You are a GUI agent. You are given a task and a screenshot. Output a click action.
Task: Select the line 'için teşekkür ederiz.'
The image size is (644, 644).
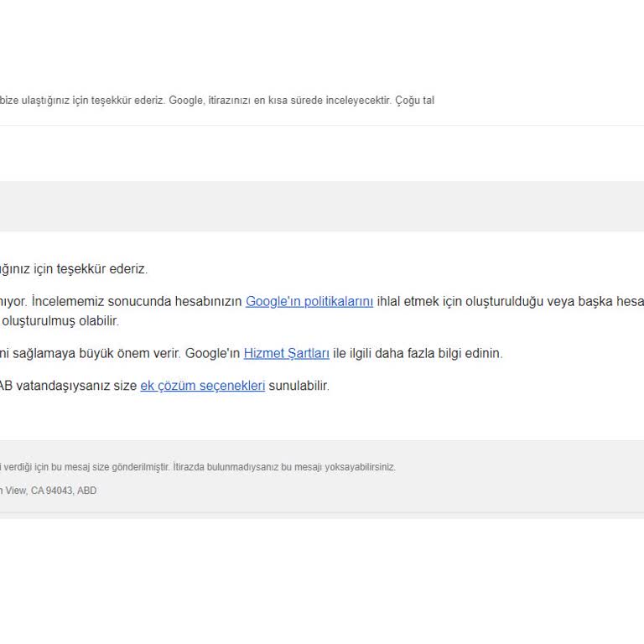click(x=90, y=269)
